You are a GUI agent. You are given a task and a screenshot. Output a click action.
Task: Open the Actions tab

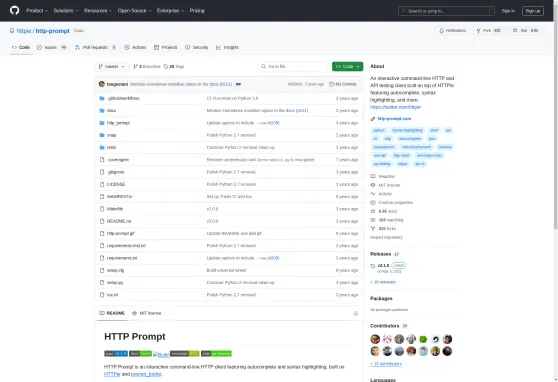click(135, 47)
